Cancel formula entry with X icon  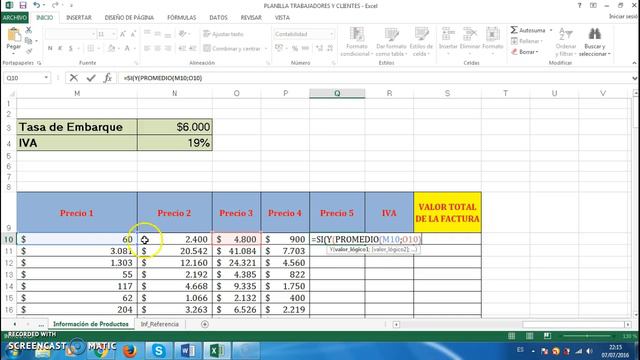tap(73, 78)
